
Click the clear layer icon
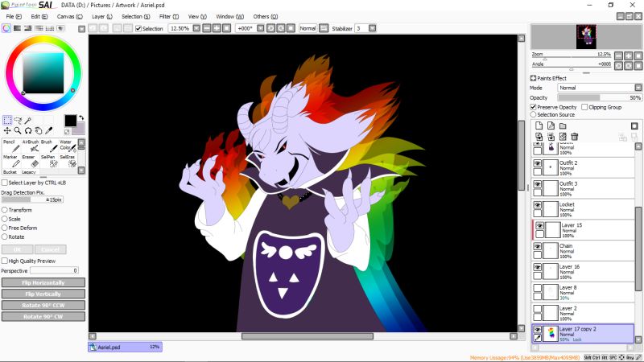pos(563,137)
